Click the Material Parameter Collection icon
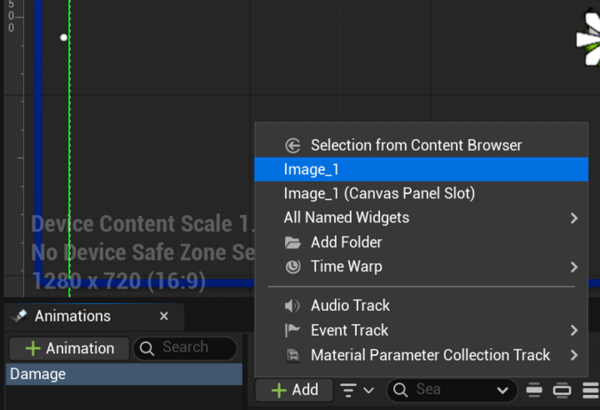Image resolution: width=600 pixels, height=410 pixels. point(293,355)
